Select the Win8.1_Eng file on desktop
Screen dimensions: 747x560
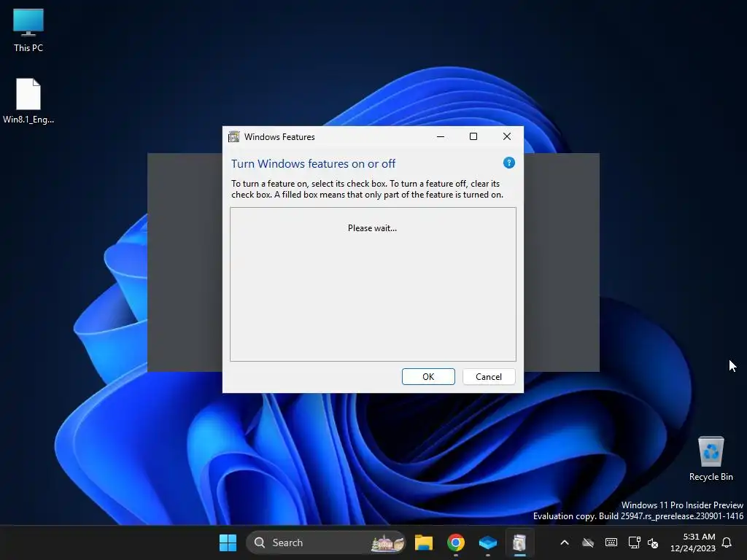(28, 101)
